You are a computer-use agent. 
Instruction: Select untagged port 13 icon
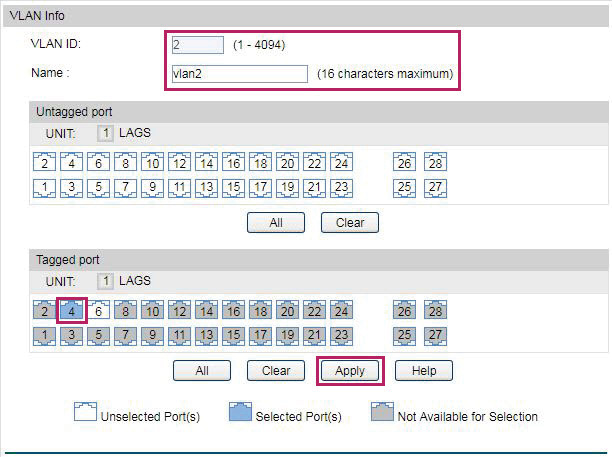(206, 188)
